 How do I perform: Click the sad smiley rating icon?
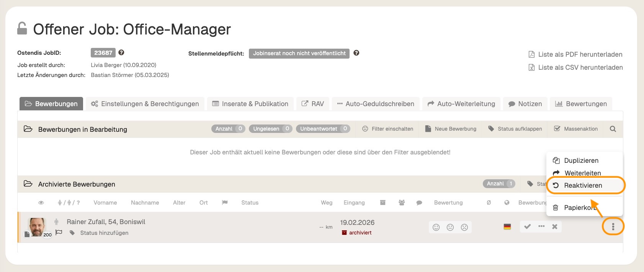coord(464,227)
